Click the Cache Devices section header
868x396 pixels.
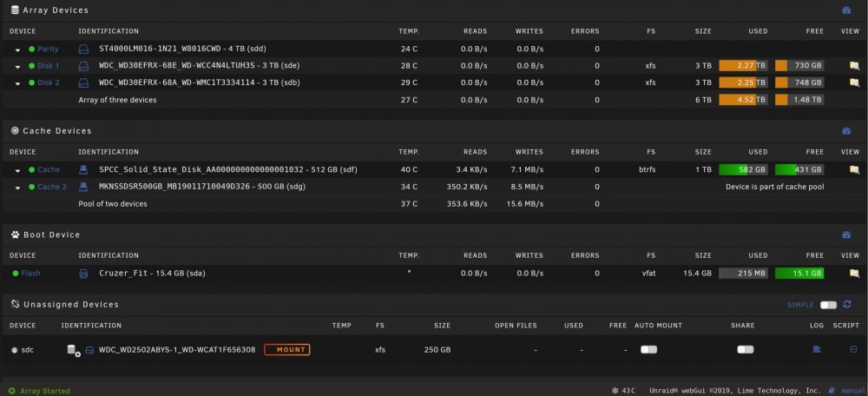point(57,131)
